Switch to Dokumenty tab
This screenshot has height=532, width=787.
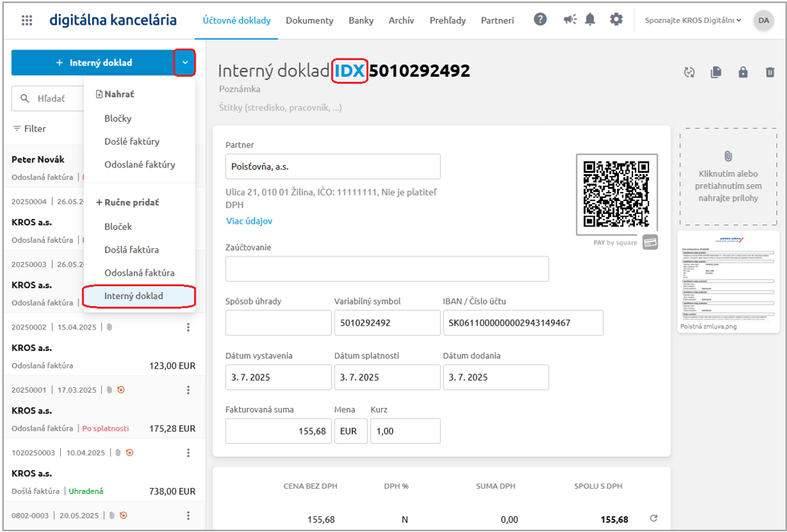pyautogui.click(x=310, y=21)
